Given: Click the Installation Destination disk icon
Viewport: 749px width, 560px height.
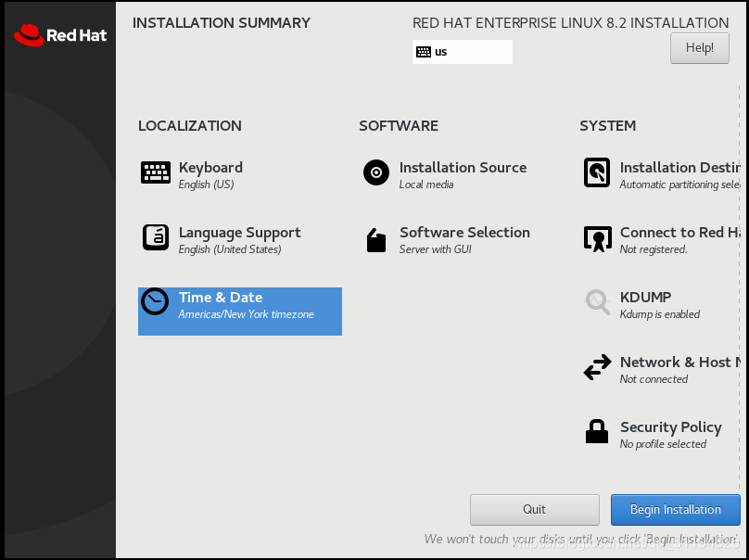Looking at the screenshot, I should point(597,172).
